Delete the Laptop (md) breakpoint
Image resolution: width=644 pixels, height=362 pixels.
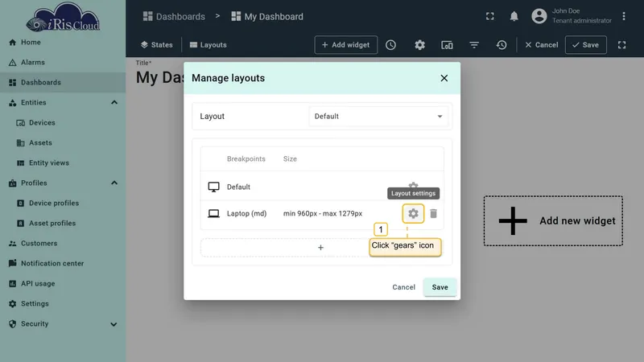tap(433, 213)
